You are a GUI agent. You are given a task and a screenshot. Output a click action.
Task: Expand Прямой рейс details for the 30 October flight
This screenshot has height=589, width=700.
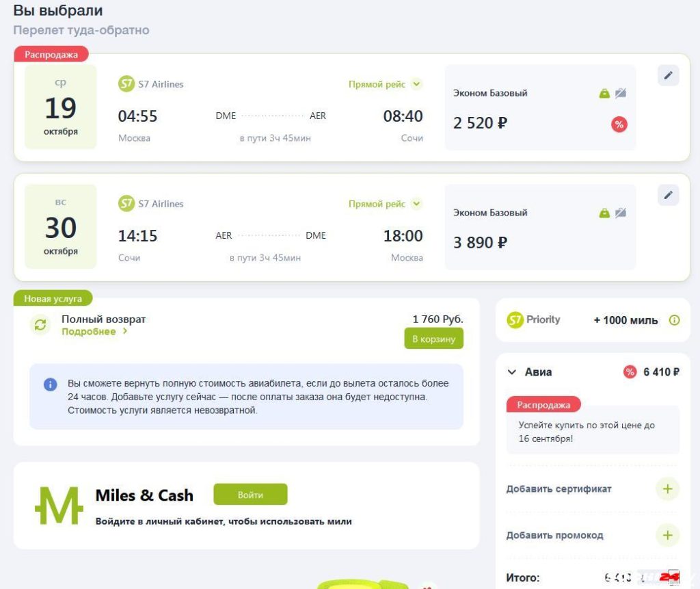click(416, 204)
